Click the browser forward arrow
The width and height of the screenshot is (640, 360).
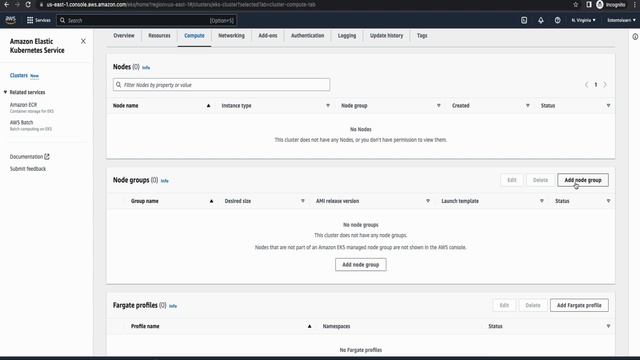click(17, 4)
